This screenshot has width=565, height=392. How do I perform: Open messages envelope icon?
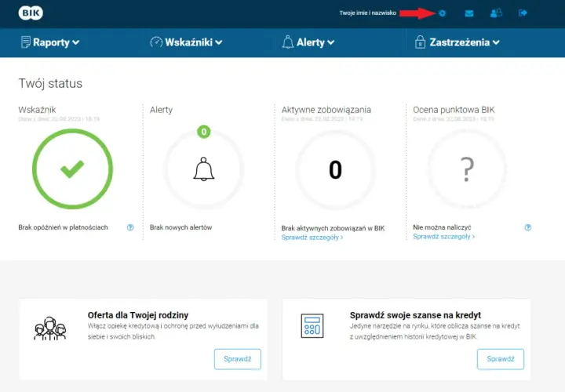pos(468,13)
